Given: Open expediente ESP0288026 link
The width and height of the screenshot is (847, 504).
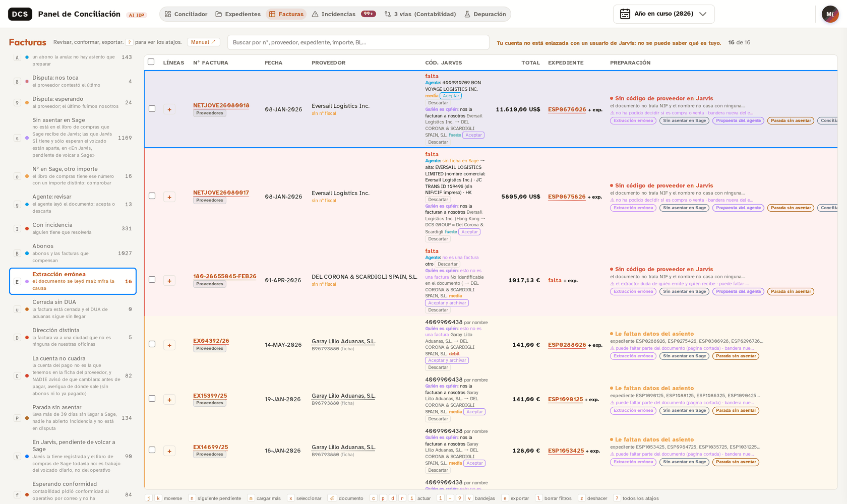Looking at the screenshot, I should pos(567,345).
